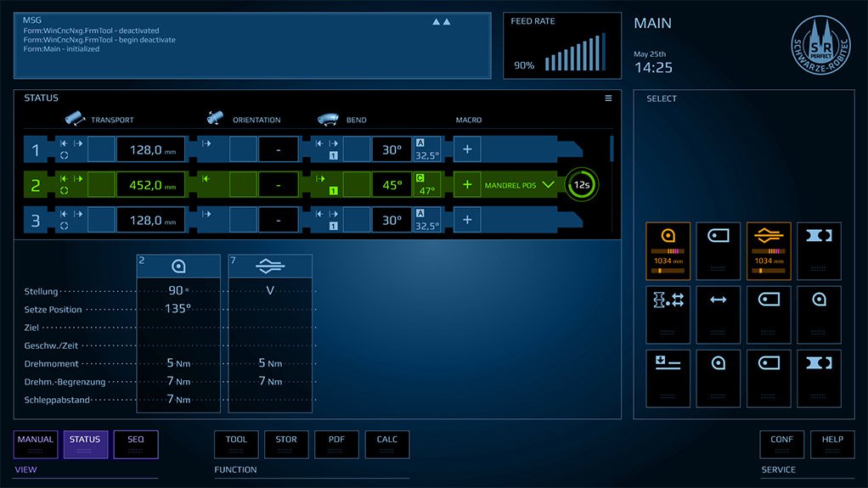
Task: Toggle the row 2 orientation checkbox square
Action: click(243, 185)
